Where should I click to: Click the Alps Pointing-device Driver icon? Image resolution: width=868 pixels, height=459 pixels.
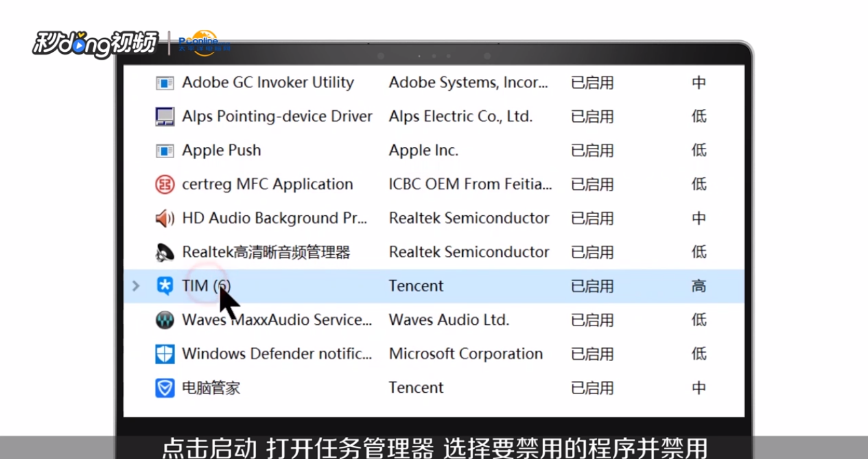coord(165,117)
